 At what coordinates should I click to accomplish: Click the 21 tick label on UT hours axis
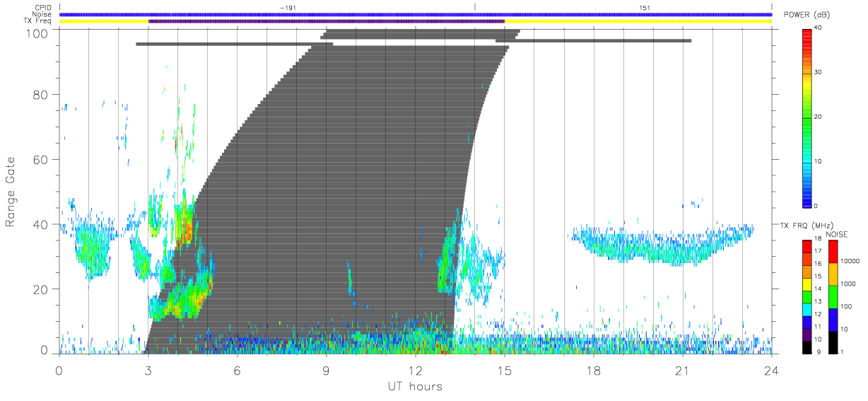683,371
